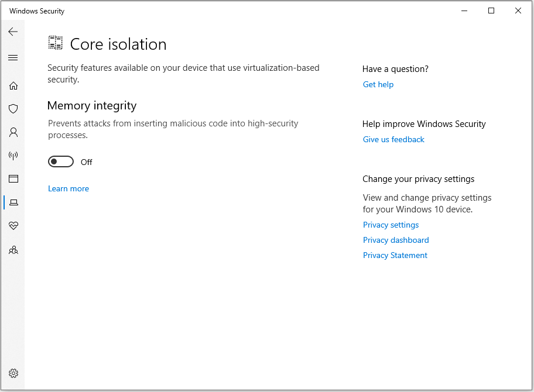Click Get help link
This screenshot has width=534, height=392.
click(378, 84)
